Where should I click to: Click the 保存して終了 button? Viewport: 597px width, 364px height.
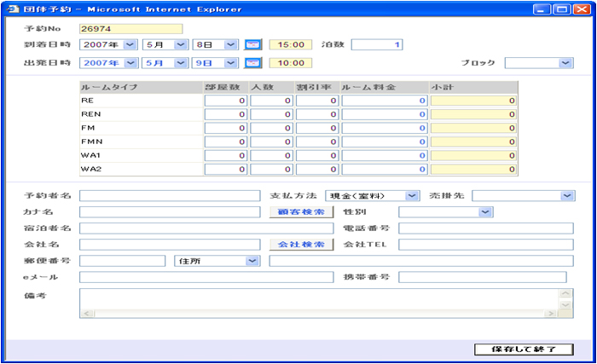click(x=524, y=350)
